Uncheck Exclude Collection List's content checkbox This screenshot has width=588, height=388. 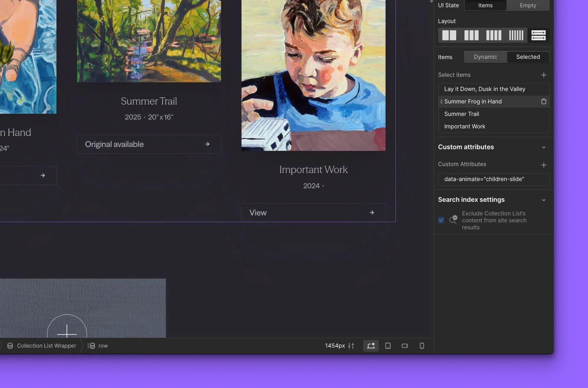click(441, 220)
